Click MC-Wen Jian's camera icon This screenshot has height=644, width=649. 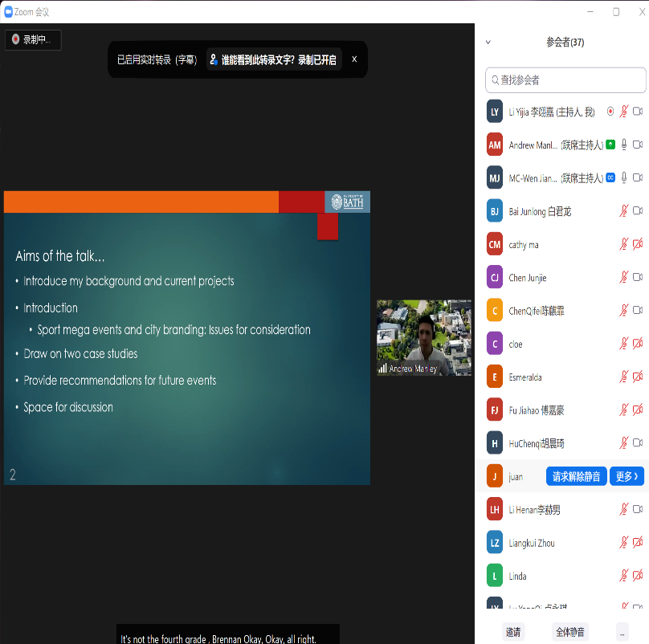[638, 177]
